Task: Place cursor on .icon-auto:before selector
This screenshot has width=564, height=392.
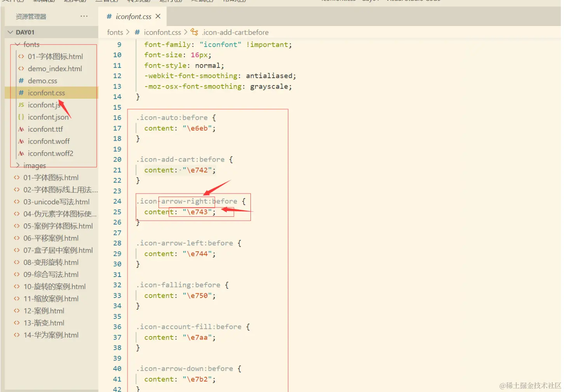Action: click(x=172, y=118)
